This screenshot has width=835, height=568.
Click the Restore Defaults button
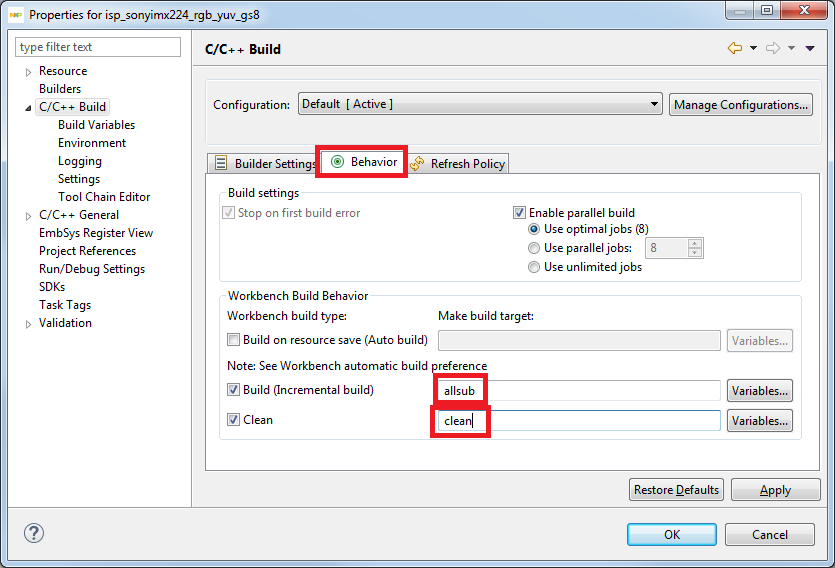coord(676,490)
